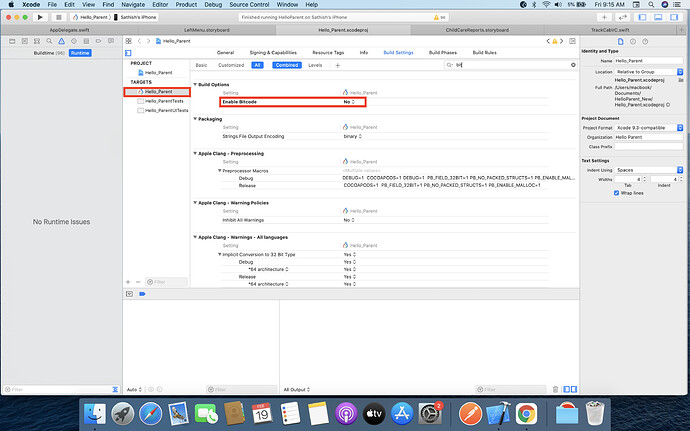Increment the Tab width stepper

point(645,178)
